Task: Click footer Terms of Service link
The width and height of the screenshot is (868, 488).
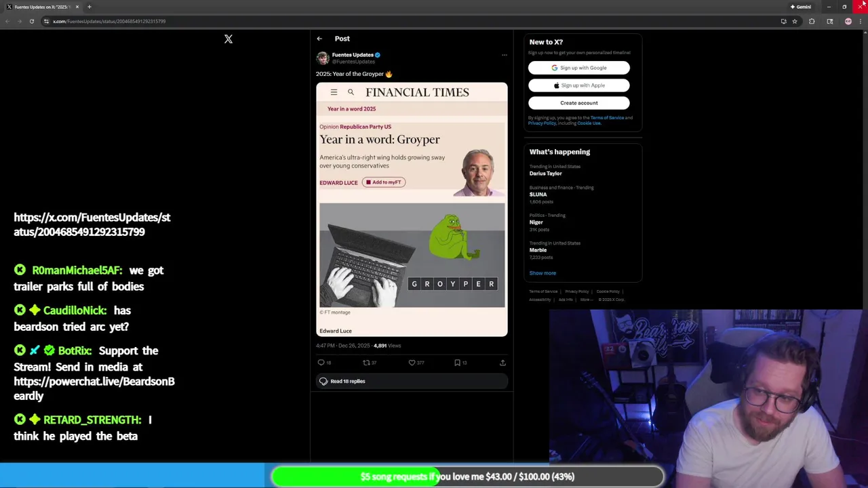Action: (x=543, y=291)
